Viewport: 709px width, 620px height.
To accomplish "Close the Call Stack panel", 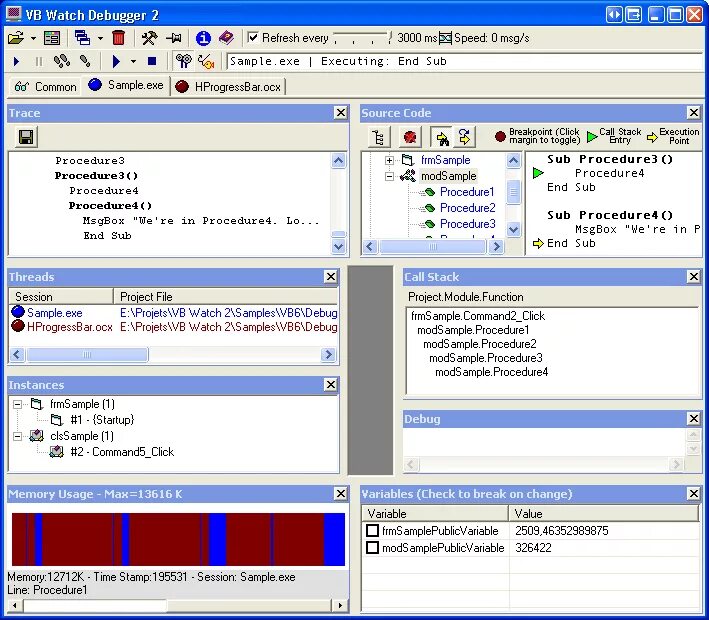I will [x=694, y=276].
